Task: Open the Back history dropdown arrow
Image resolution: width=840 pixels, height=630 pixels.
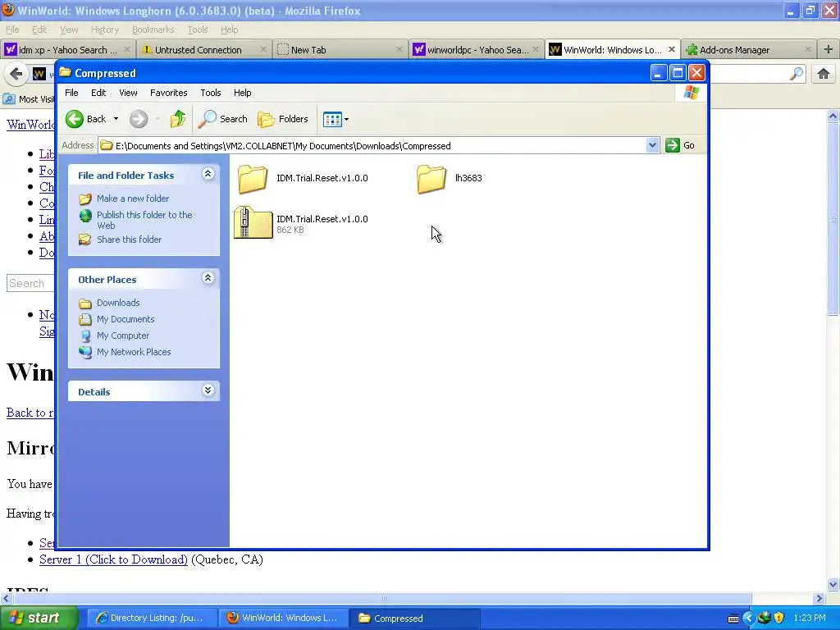Action: coord(116,119)
